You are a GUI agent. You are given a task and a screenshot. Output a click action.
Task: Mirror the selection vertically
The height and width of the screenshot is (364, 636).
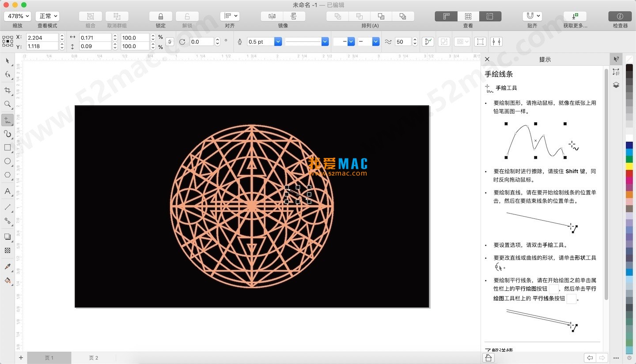click(x=294, y=16)
